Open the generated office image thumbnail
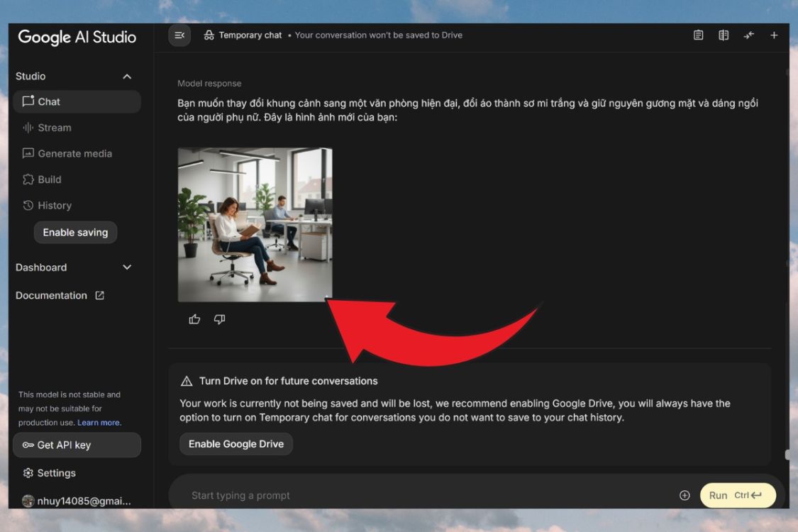 point(255,225)
